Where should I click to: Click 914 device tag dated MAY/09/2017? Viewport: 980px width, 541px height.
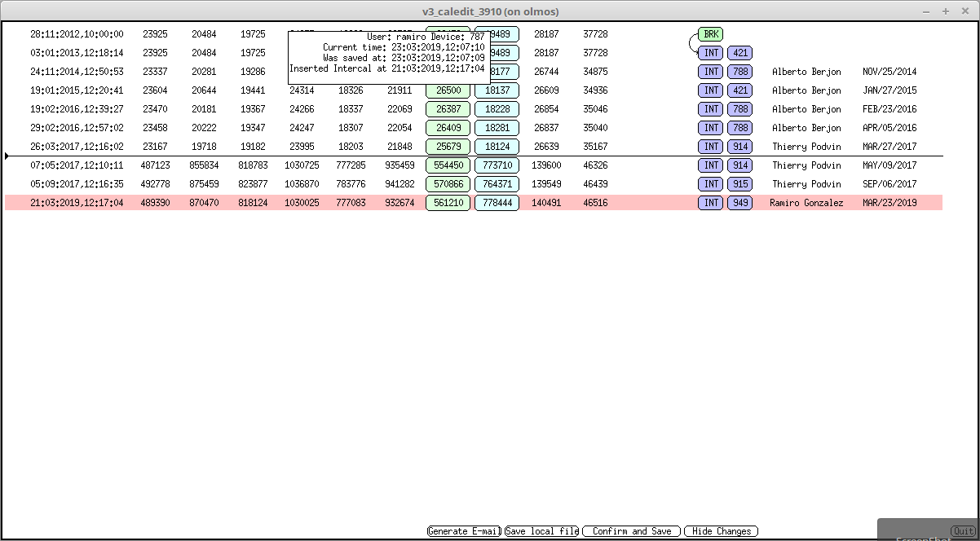[x=739, y=165]
